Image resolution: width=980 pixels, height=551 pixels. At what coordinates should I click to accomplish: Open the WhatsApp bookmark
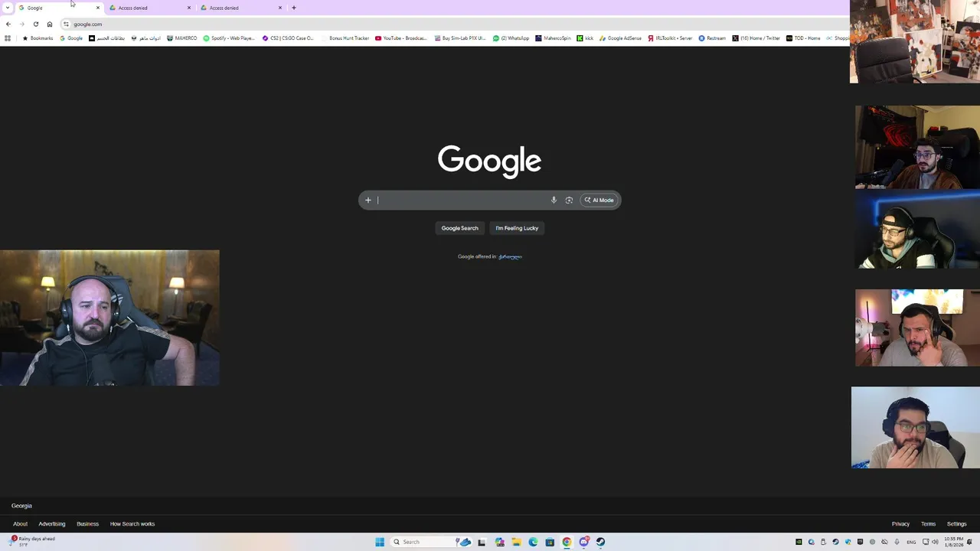(511, 38)
